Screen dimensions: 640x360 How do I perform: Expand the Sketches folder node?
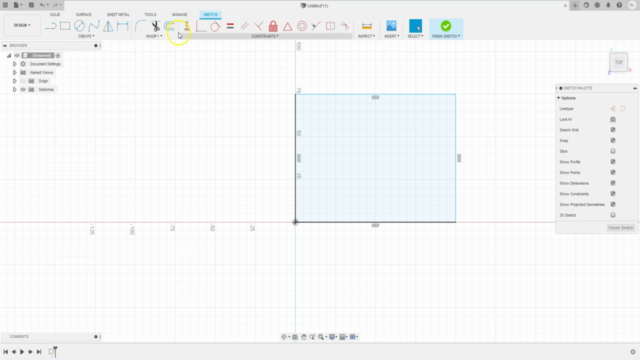click(15, 89)
